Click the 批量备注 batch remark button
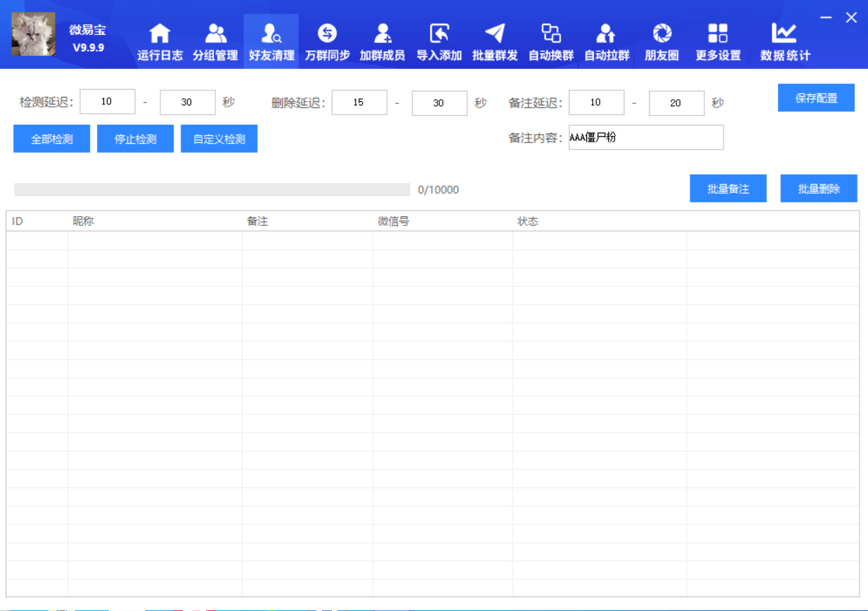The height and width of the screenshot is (611, 868). pos(728,188)
